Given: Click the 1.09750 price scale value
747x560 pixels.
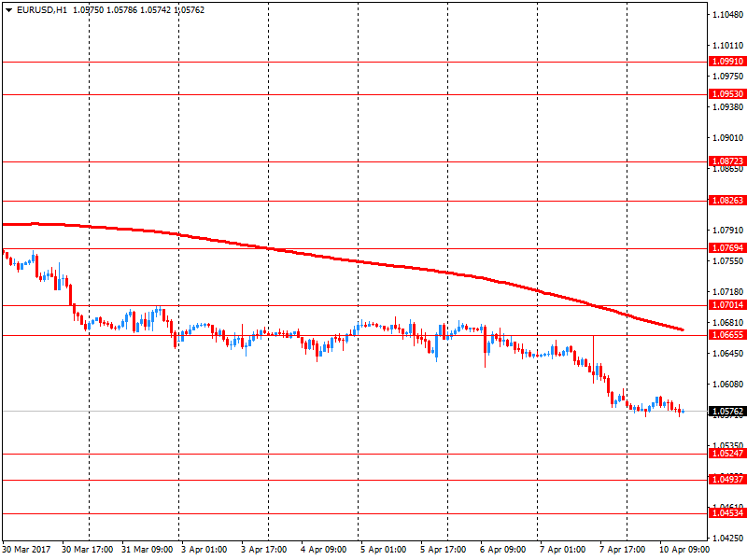Looking at the screenshot, I should coord(728,77).
